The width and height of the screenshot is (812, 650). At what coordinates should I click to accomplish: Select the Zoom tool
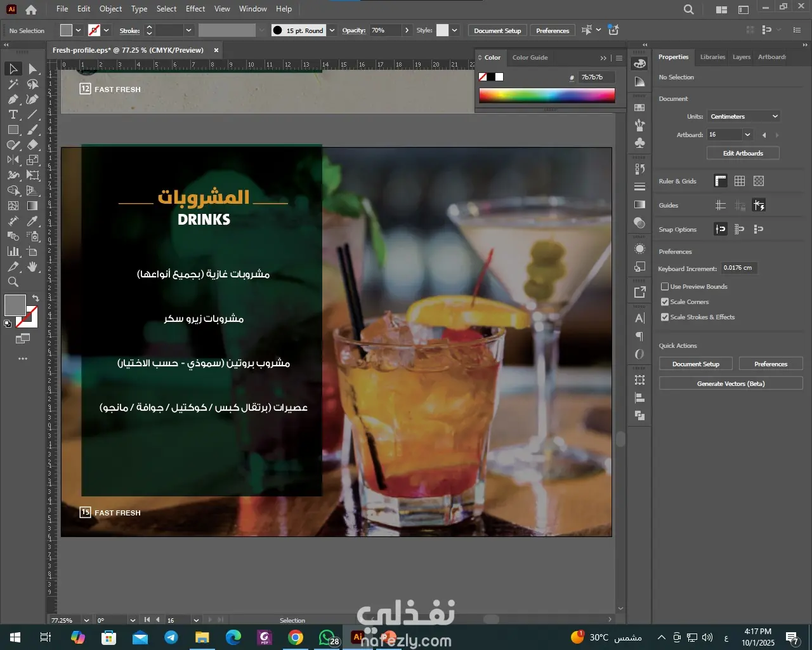click(x=13, y=282)
